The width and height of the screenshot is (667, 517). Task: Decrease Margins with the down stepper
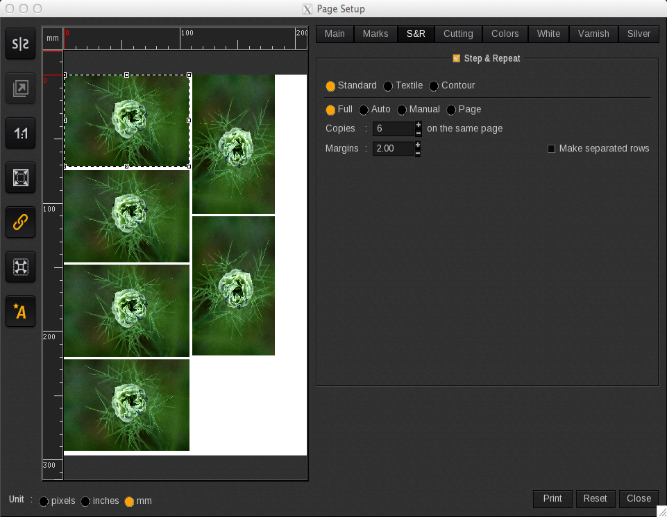pyautogui.click(x=418, y=153)
